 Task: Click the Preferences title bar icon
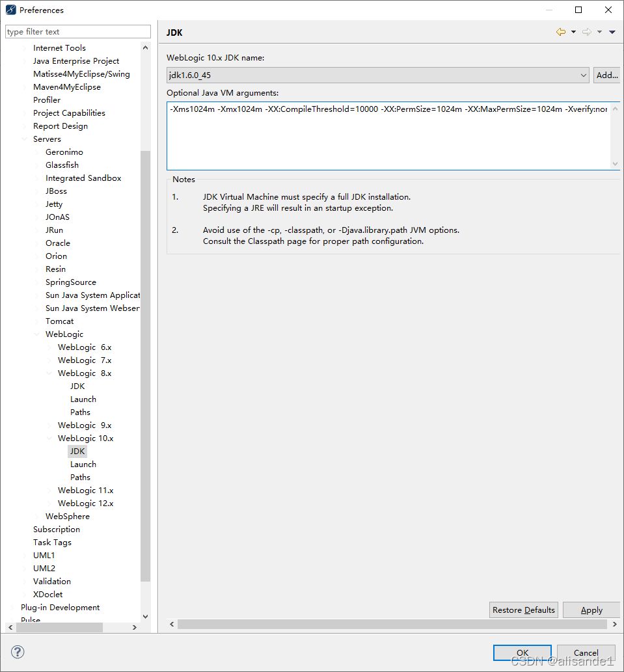(x=10, y=10)
